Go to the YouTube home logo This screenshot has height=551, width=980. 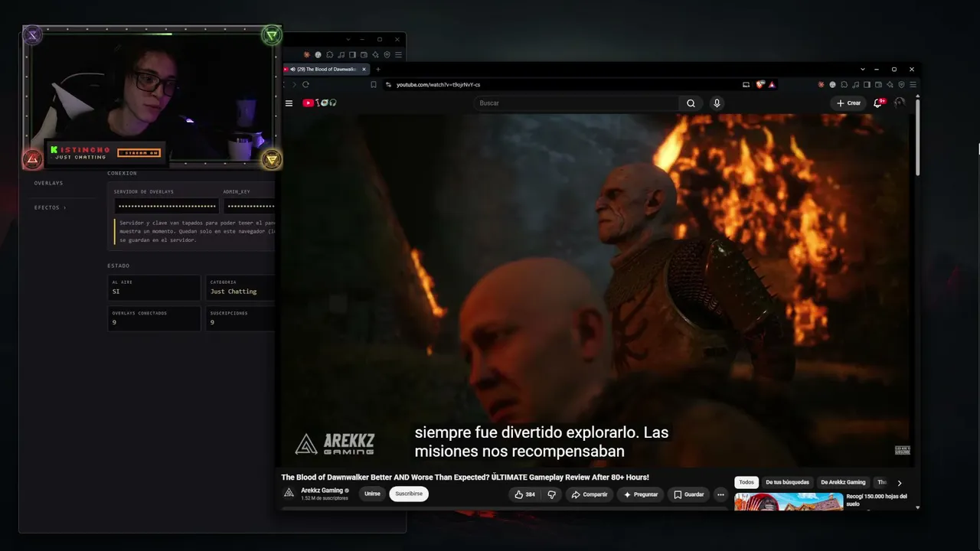319,103
